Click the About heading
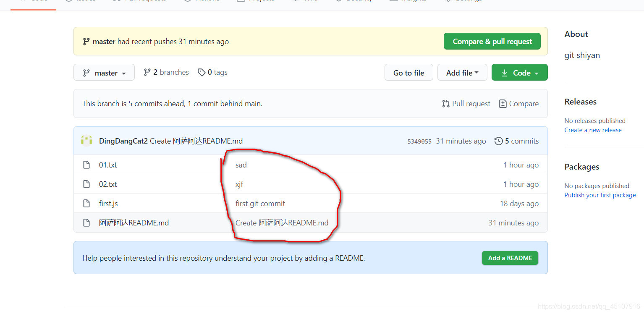644x314 pixels. pyautogui.click(x=576, y=34)
